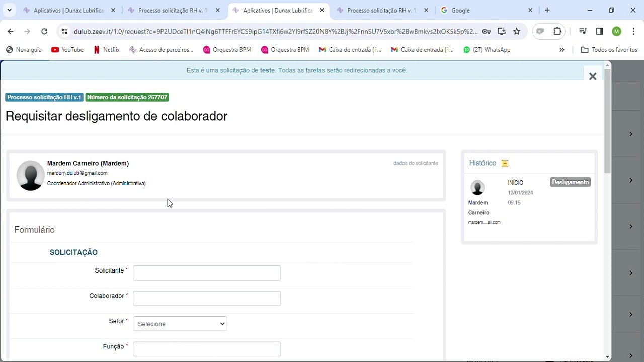Open the Nova guia bookmark

24,50
